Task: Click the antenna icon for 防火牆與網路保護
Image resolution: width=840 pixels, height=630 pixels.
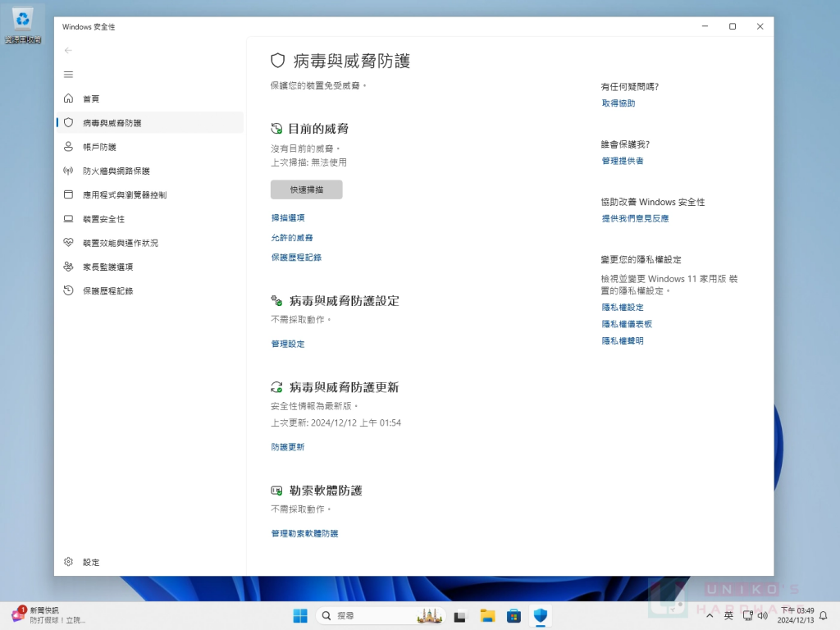Action: coord(68,171)
